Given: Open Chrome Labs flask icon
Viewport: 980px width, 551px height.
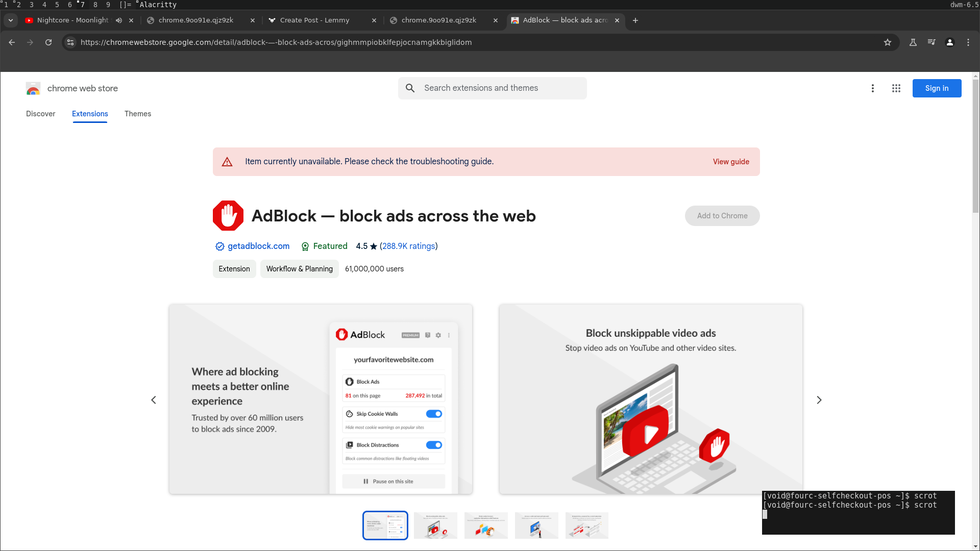Looking at the screenshot, I should click(x=913, y=42).
